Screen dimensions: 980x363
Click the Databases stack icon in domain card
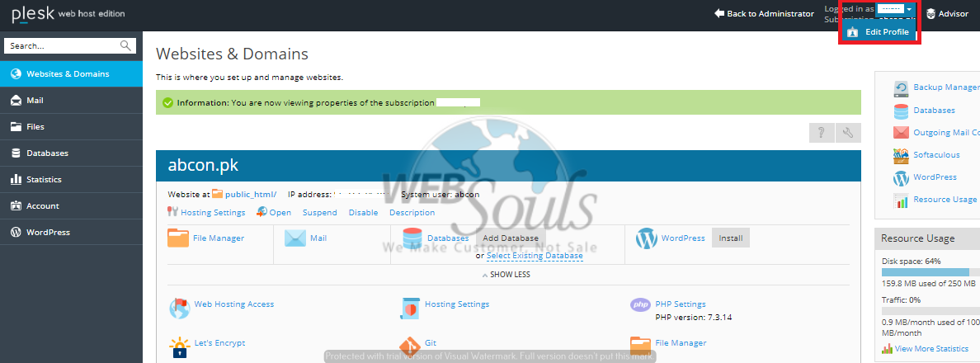[x=412, y=238]
